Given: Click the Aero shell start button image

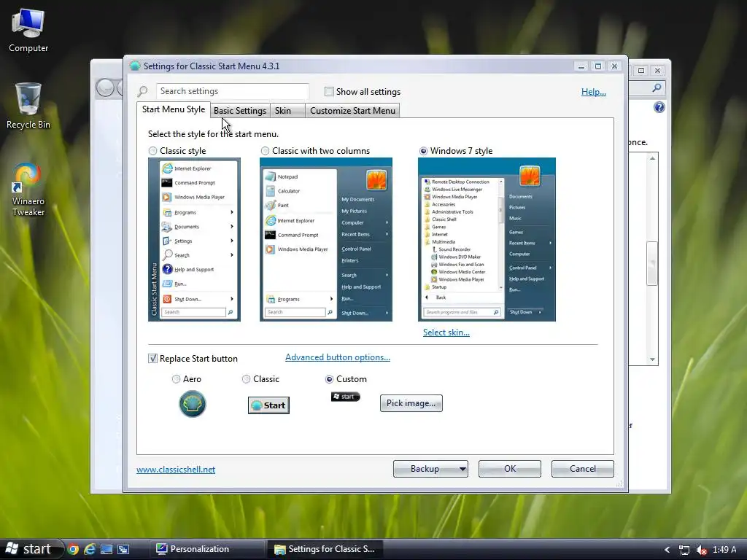Looking at the screenshot, I should (193, 404).
